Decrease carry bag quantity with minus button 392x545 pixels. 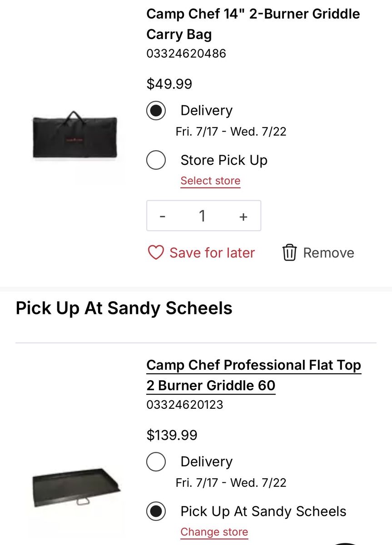coord(163,217)
